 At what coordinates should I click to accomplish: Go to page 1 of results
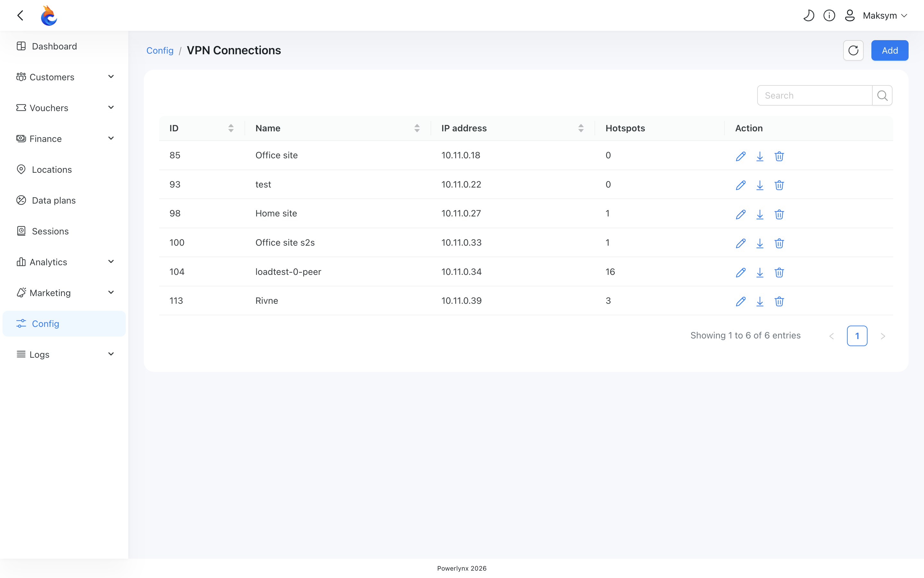coord(857,336)
